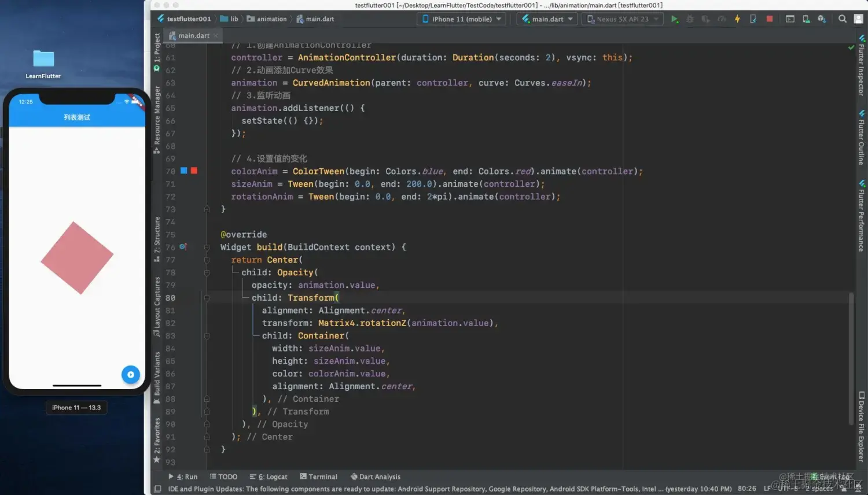Open the Build Variants side panel

pos(157,377)
